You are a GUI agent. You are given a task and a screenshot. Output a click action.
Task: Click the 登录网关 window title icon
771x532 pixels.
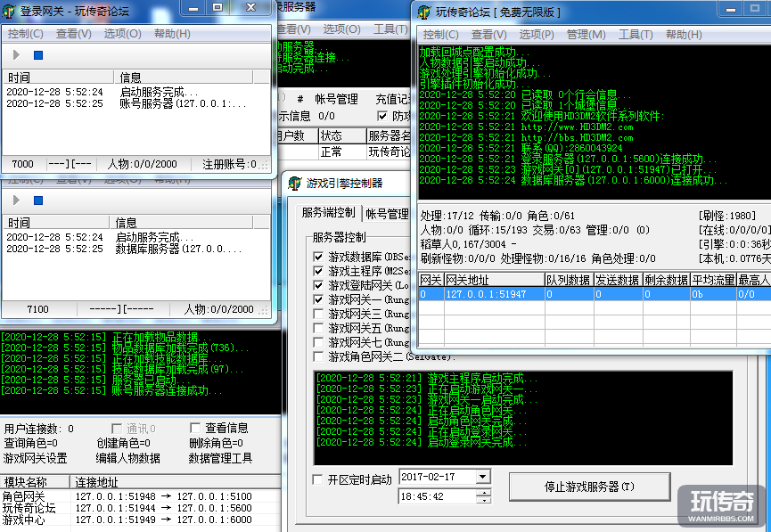pyautogui.click(x=9, y=11)
